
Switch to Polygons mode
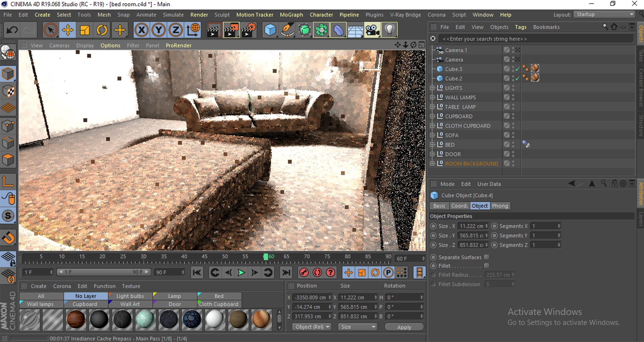[8, 160]
